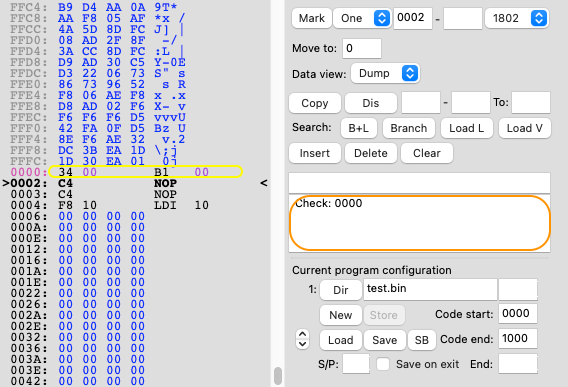Viewport: 568px width, 387px height.
Task: Open the One dropdown selector
Action: (362, 18)
